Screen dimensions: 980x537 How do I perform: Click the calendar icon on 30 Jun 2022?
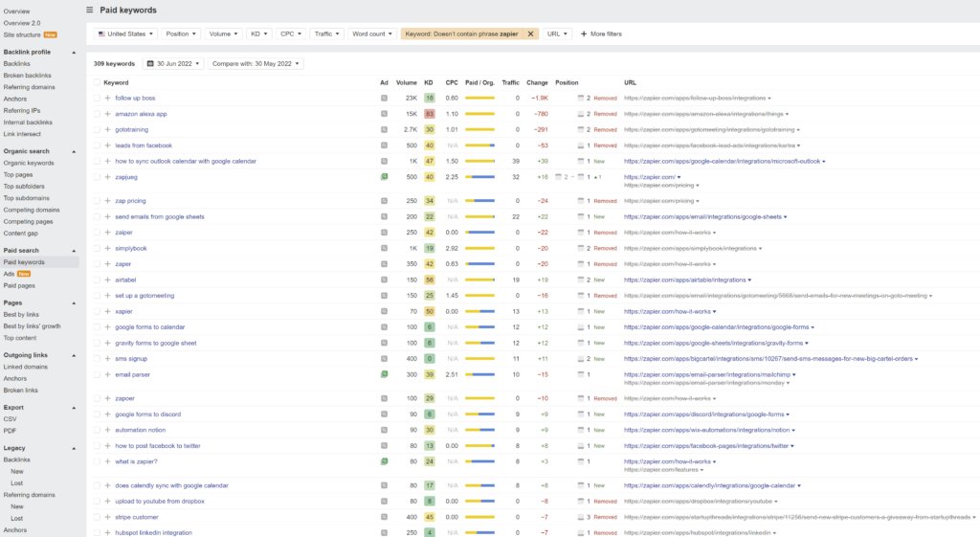[x=150, y=64]
